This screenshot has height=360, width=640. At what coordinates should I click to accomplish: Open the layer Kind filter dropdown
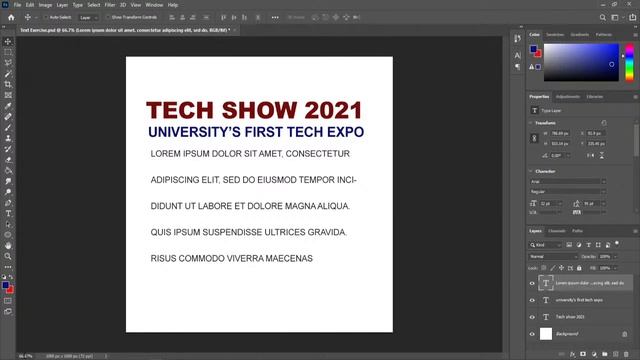coord(546,245)
